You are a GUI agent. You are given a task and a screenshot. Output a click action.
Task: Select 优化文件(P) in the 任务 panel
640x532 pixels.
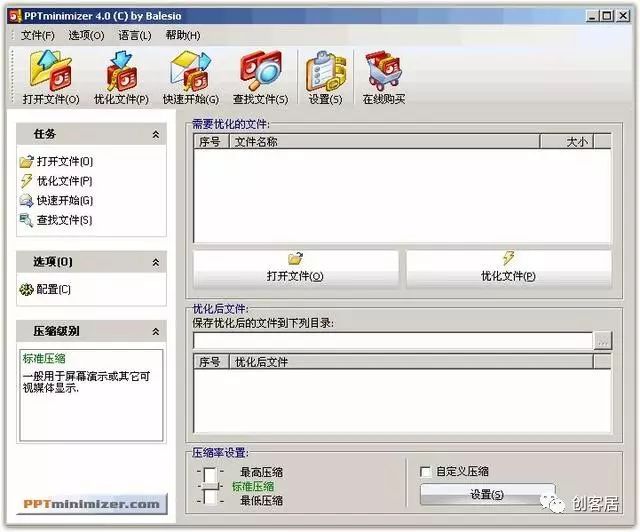[56, 181]
